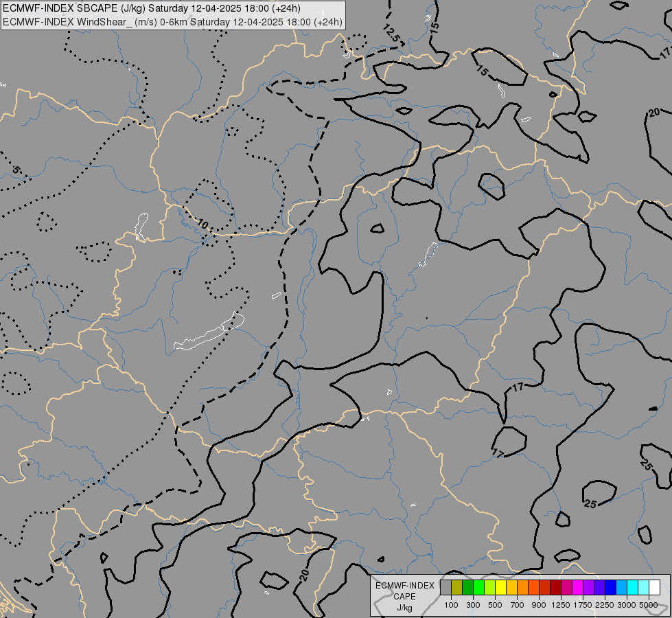This screenshot has width=672, height=618.
Task: Click the orange swatch right of the 700 tick
Action: (522, 588)
